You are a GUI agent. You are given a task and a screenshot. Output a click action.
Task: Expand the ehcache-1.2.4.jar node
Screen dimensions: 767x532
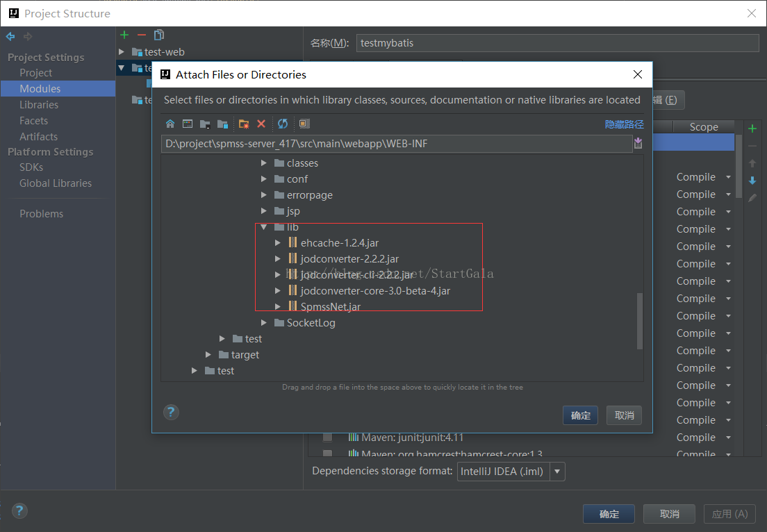(x=278, y=243)
